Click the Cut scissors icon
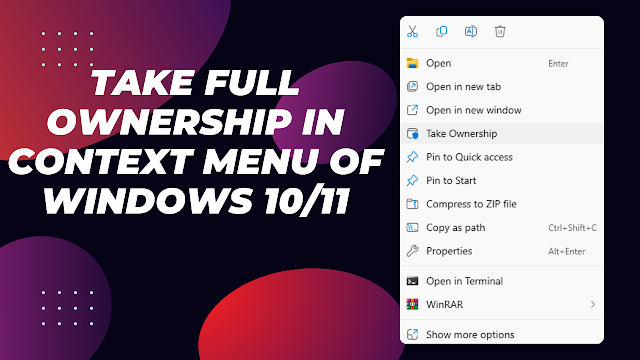 coord(412,31)
